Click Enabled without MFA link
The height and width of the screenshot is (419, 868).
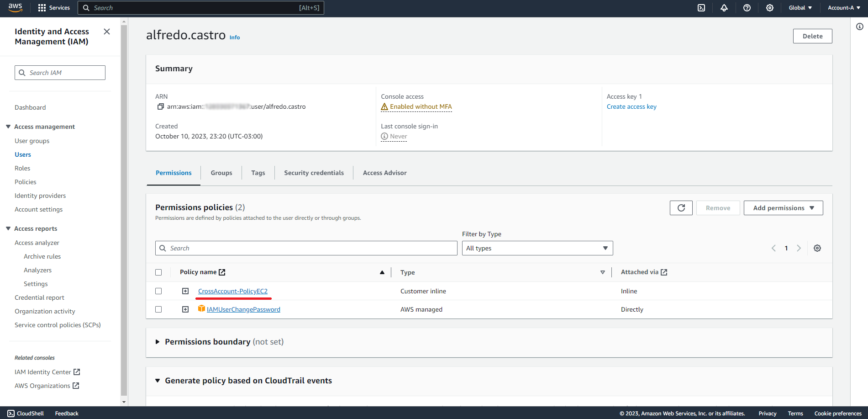tap(421, 106)
